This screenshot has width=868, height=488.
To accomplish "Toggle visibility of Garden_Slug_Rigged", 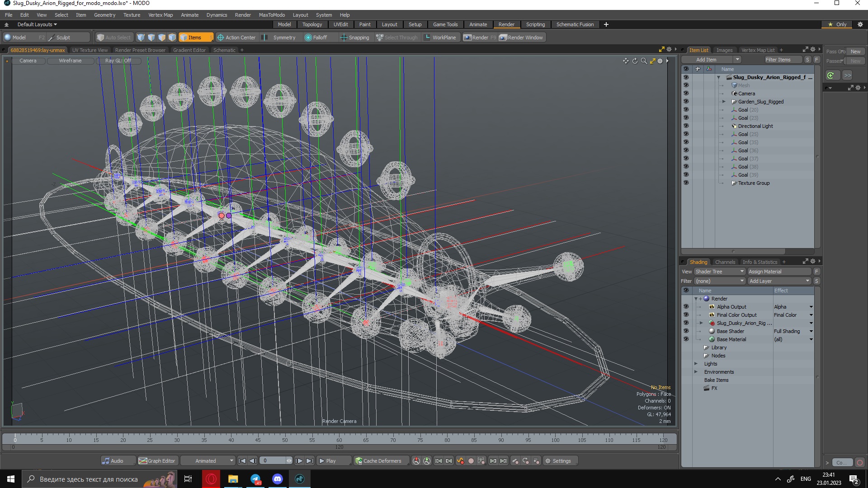I will click(686, 102).
